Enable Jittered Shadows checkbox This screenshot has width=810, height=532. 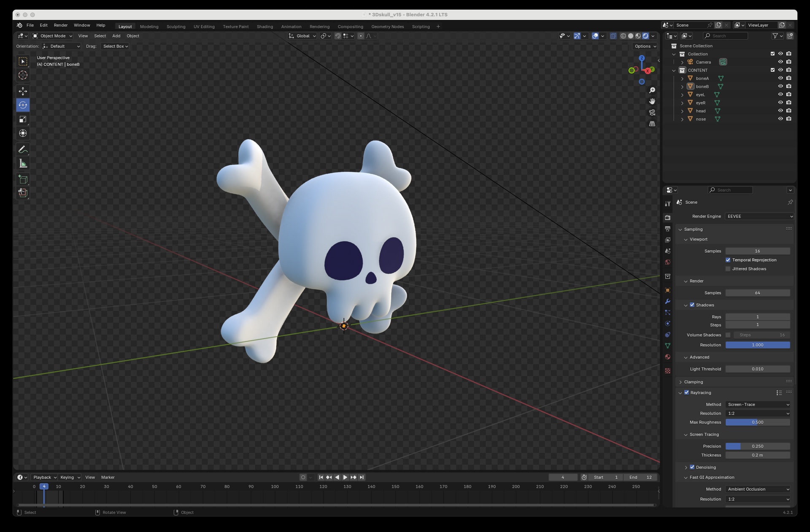coord(728,269)
